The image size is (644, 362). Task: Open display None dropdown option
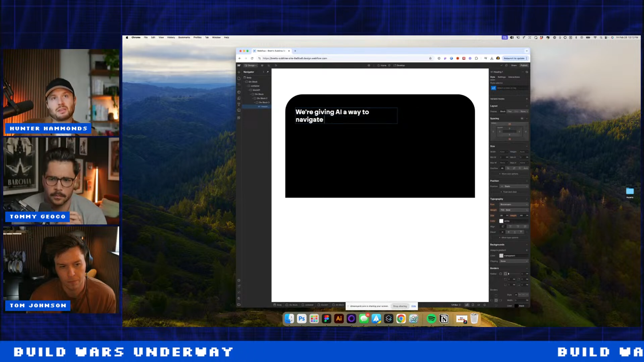click(x=524, y=111)
